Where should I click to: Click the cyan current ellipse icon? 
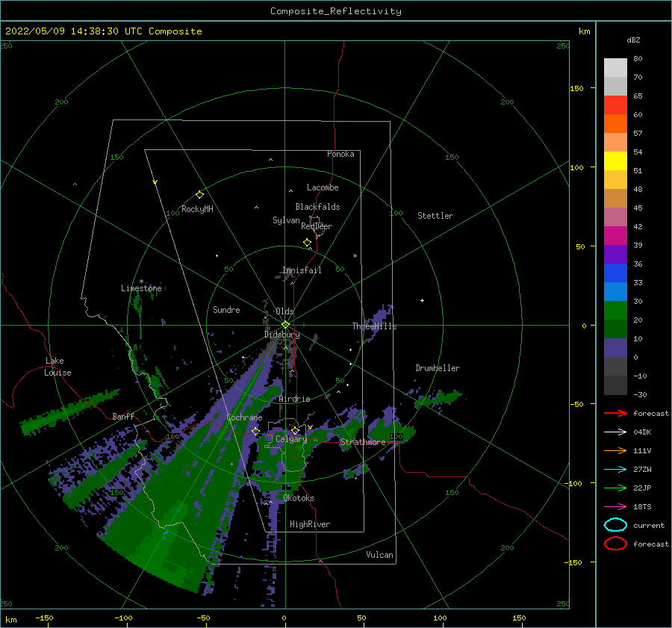pos(615,525)
